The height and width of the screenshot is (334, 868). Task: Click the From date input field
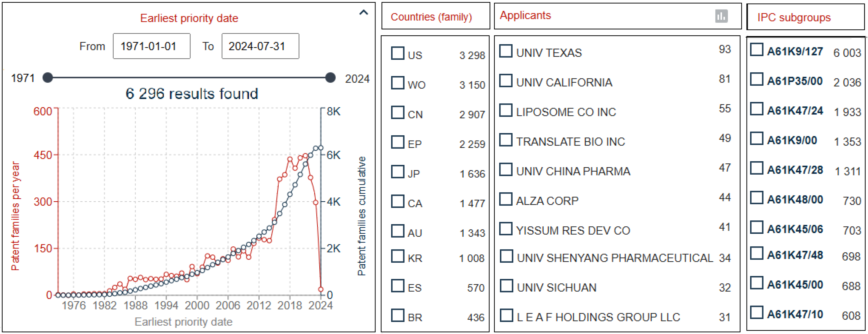coord(151,46)
